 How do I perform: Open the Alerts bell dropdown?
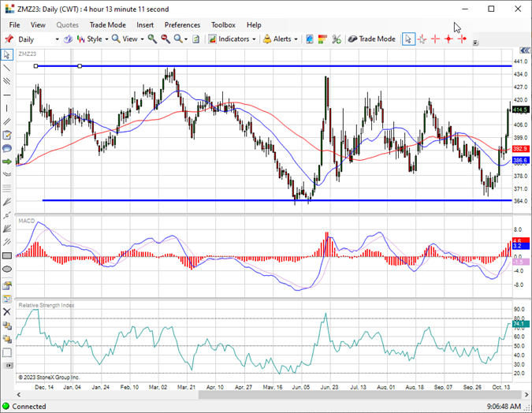(281, 39)
